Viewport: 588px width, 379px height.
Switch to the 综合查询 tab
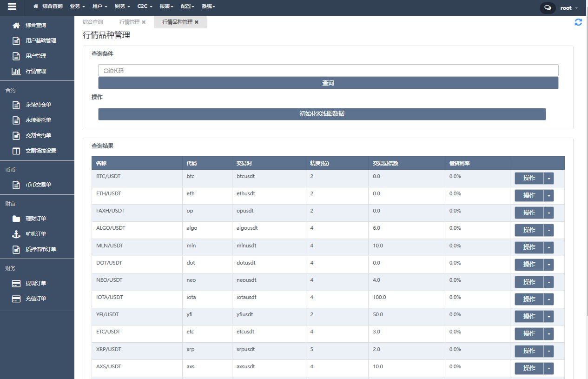[93, 22]
